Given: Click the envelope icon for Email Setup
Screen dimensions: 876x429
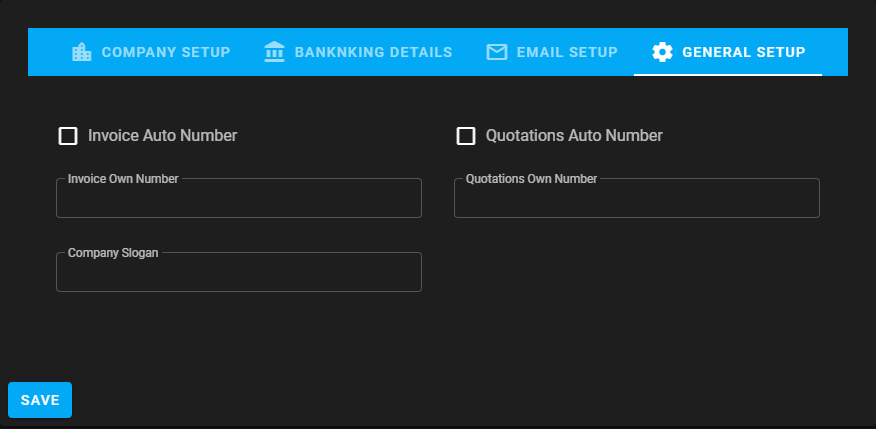Looking at the screenshot, I should [x=497, y=52].
